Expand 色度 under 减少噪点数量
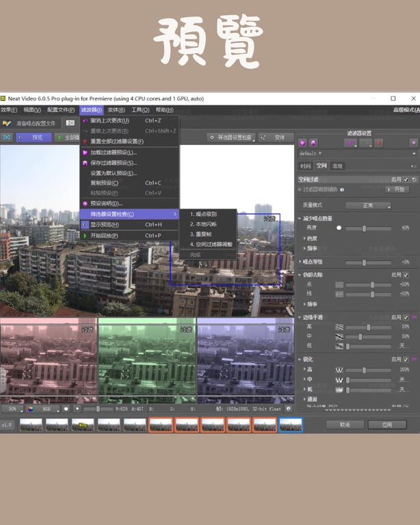Image resolution: width=420 pixels, height=525 pixels. pos(304,239)
